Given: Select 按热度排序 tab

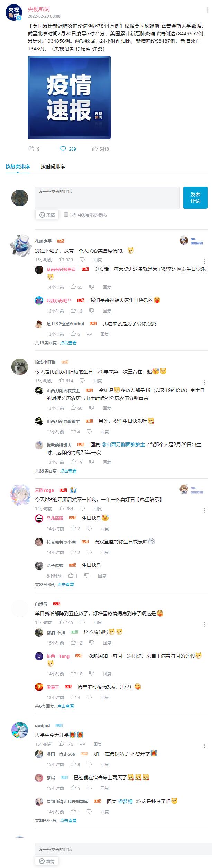Looking at the screenshot, I should click(x=18, y=166).
